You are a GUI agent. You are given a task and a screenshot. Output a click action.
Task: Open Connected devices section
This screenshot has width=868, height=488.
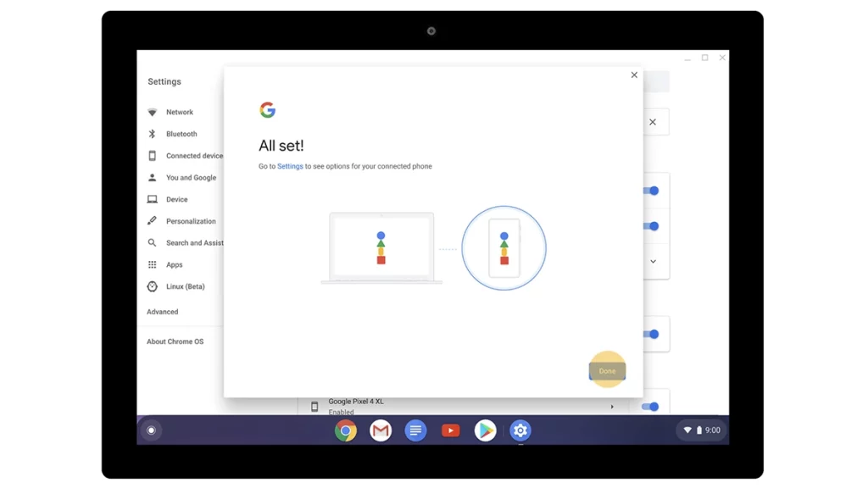194,156
